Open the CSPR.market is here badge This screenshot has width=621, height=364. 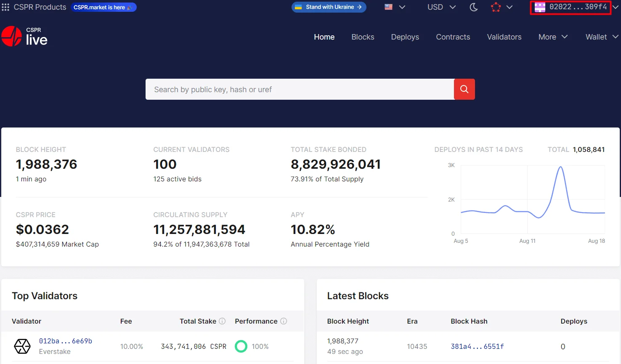click(103, 7)
